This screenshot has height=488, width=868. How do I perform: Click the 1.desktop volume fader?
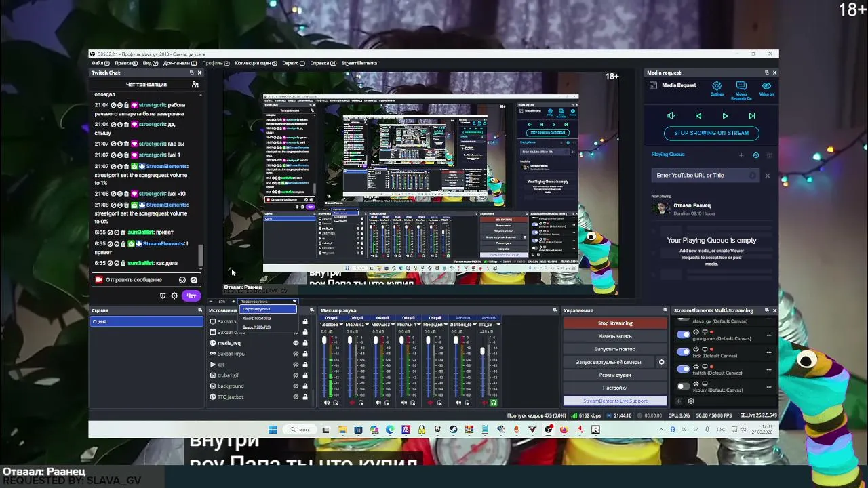pyautogui.click(x=324, y=341)
